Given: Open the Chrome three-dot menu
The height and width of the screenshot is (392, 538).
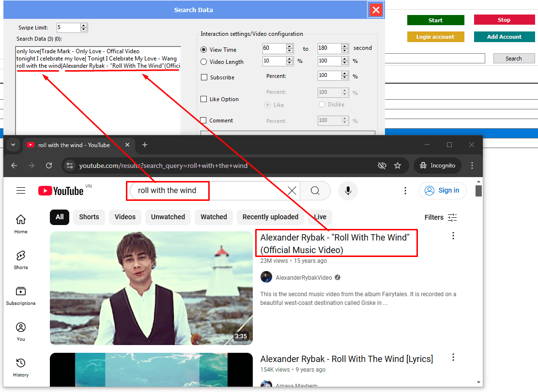Looking at the screenshot, I should pyautogui.click(x=472, y=166).
